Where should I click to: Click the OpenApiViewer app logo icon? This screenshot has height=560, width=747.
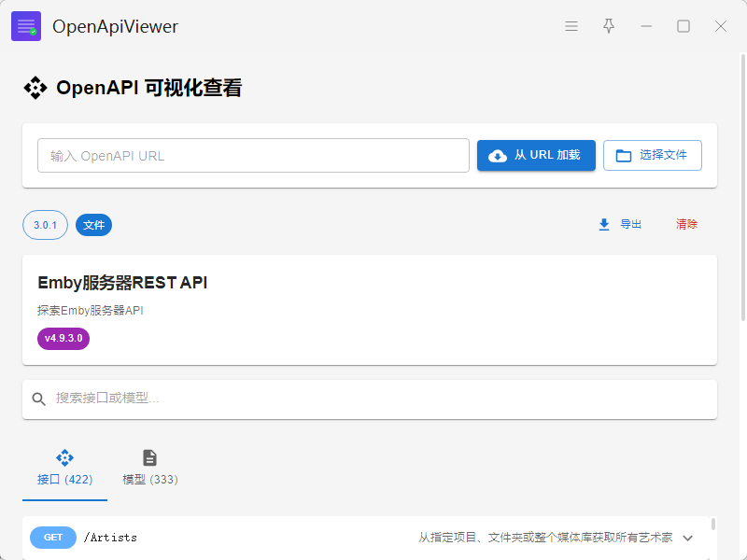click(26, 26)
